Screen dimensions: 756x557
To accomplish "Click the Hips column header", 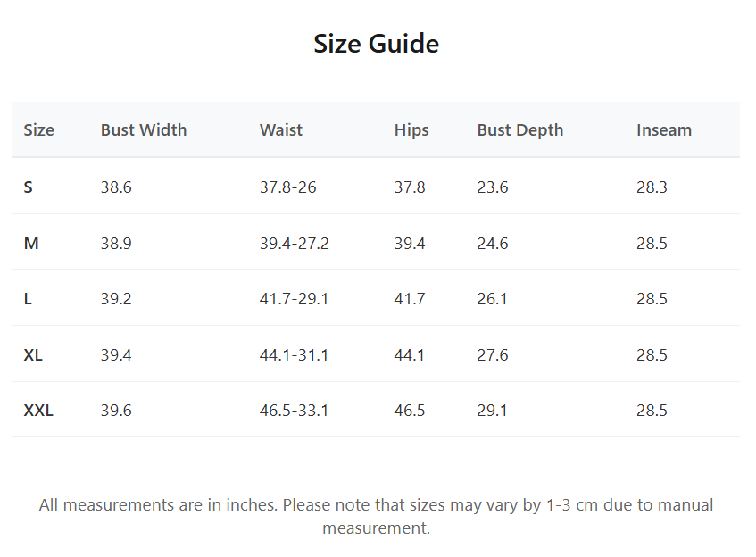I will pos(411,130).
